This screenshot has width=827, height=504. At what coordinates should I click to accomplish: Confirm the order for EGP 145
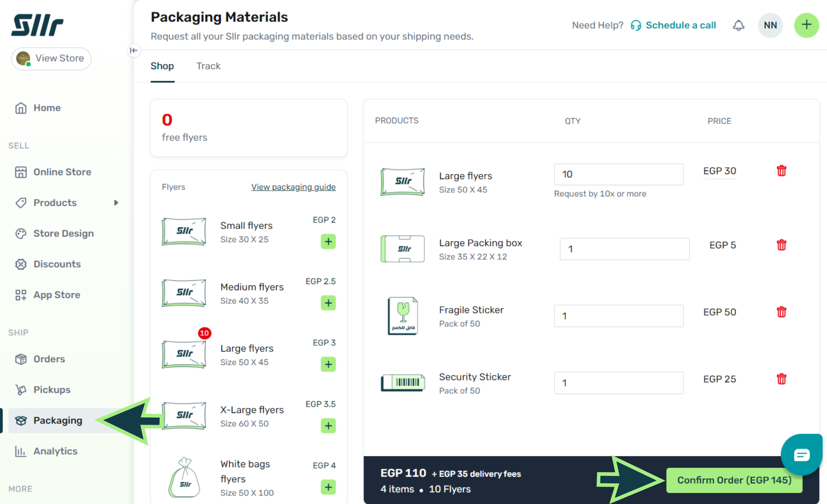(734, 480)
